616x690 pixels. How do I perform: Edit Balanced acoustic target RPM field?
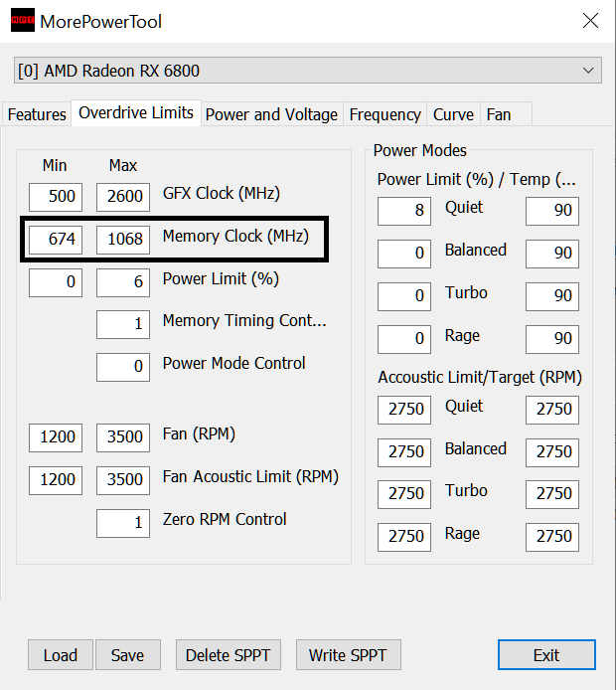pyautogui.click(x=552, y=452)
